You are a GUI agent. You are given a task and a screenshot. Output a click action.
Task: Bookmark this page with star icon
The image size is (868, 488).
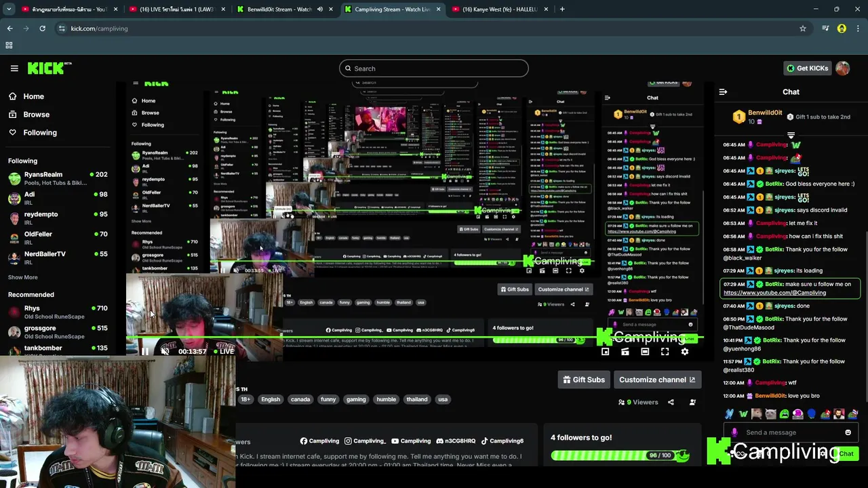pyautogui.click(x=803, y=28)
